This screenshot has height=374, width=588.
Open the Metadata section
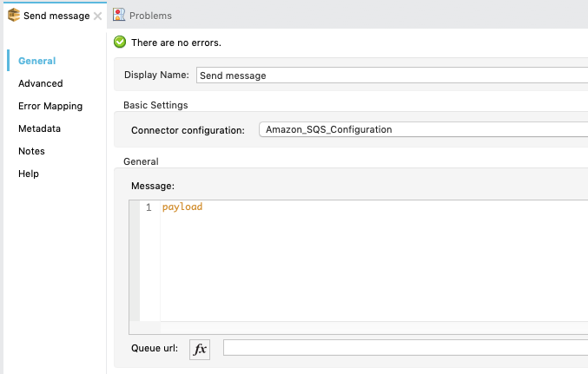39,128
